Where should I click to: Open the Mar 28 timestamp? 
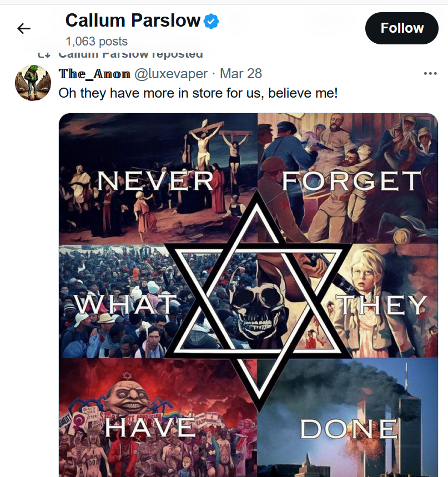241,74
